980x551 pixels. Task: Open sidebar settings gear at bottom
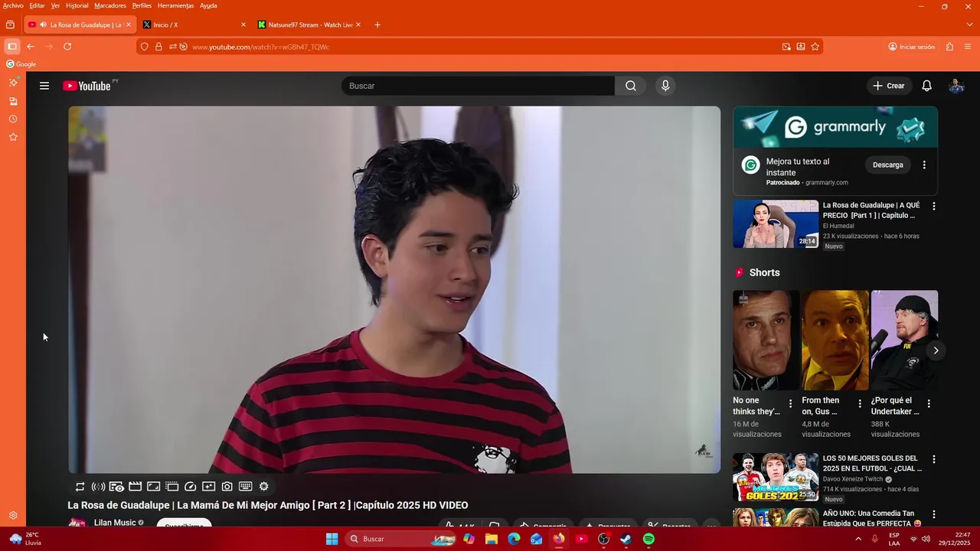pos(13,516)
